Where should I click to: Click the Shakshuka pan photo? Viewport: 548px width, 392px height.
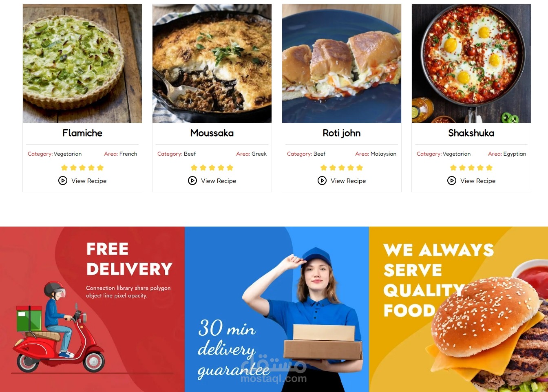point(471,64)
